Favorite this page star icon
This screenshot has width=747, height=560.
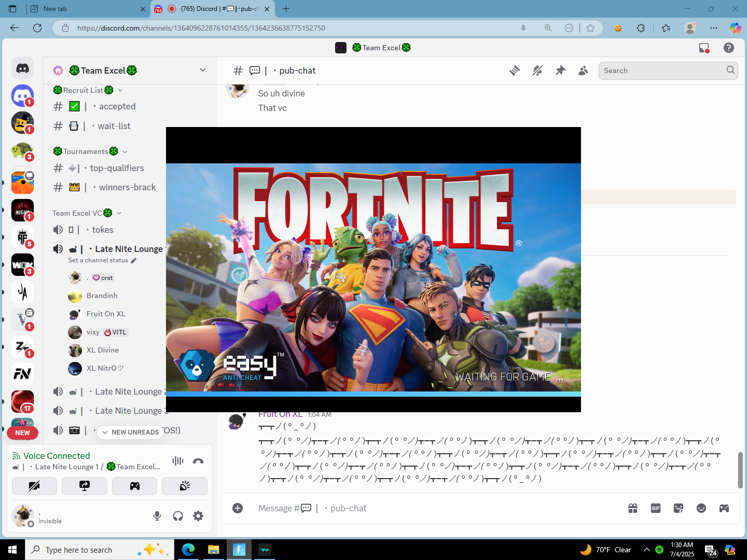[x=590, y=28]
